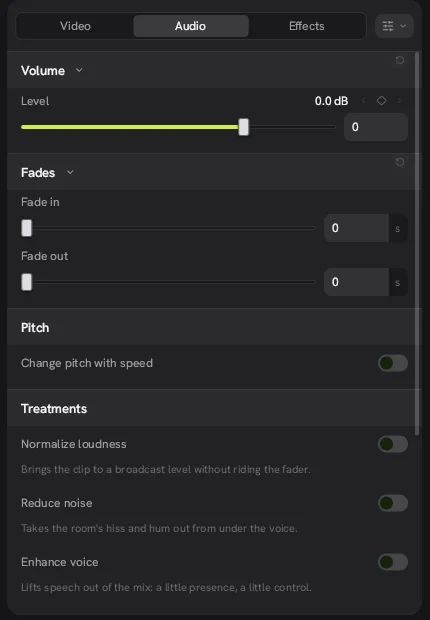Add keyframe diamond for Level
Screen dimensions: 430x620
tap(381, 101)
